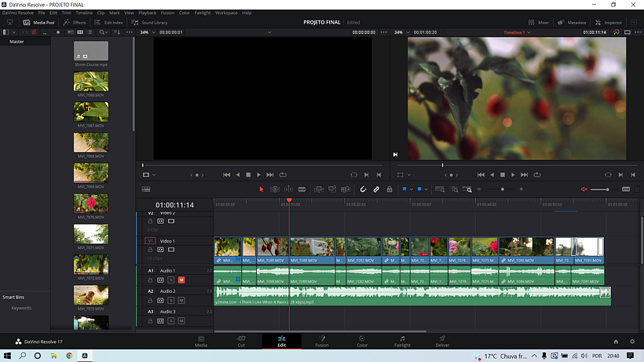Click Full Extent Zoom icon
Image resolution: width=644 pixels, height=362 pixels.
(x=440, y=189)
